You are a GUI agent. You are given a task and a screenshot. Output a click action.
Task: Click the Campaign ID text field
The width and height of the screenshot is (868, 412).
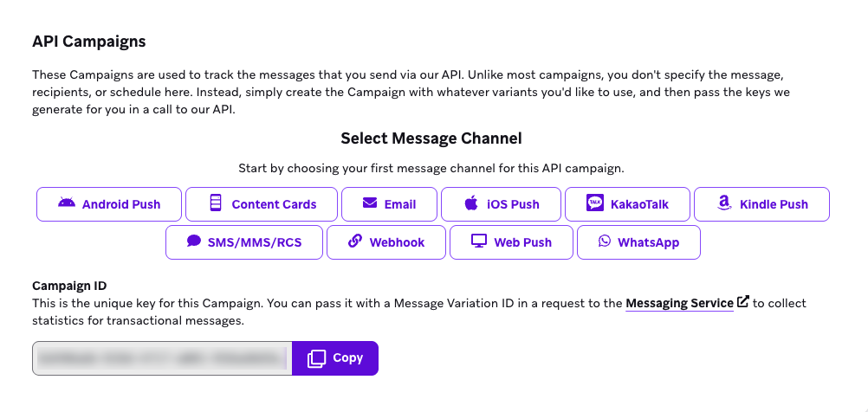tap(162, 357)
